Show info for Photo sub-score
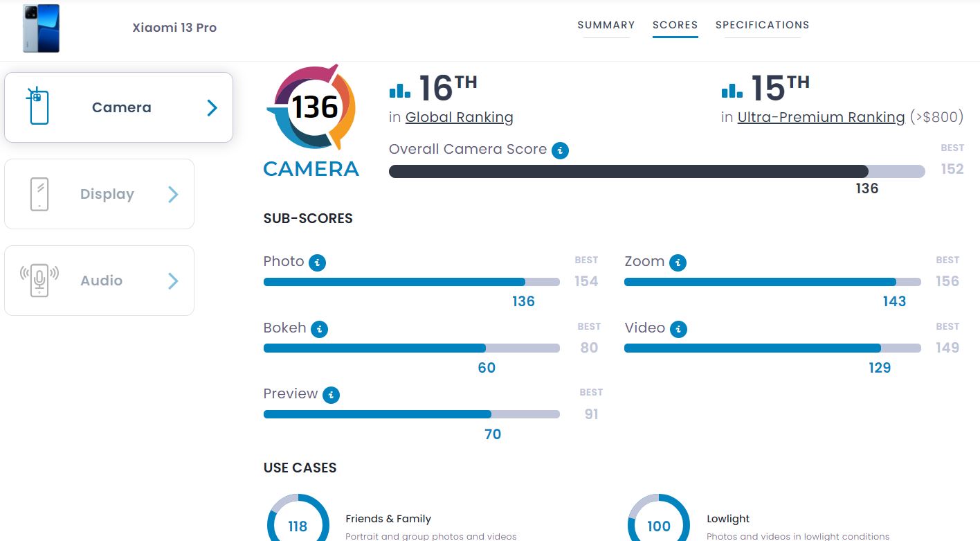The image size is (980, 541). tap(317, 263)
